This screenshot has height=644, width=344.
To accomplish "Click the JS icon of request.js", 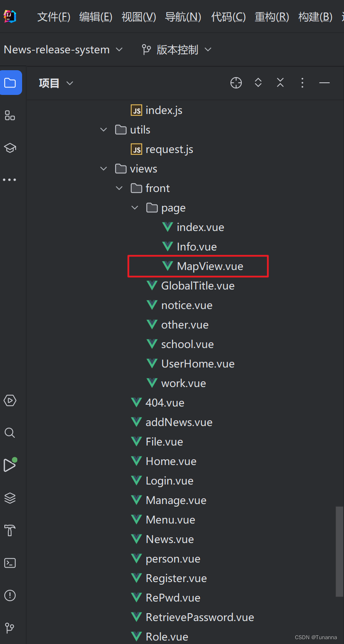I will 136,150.
